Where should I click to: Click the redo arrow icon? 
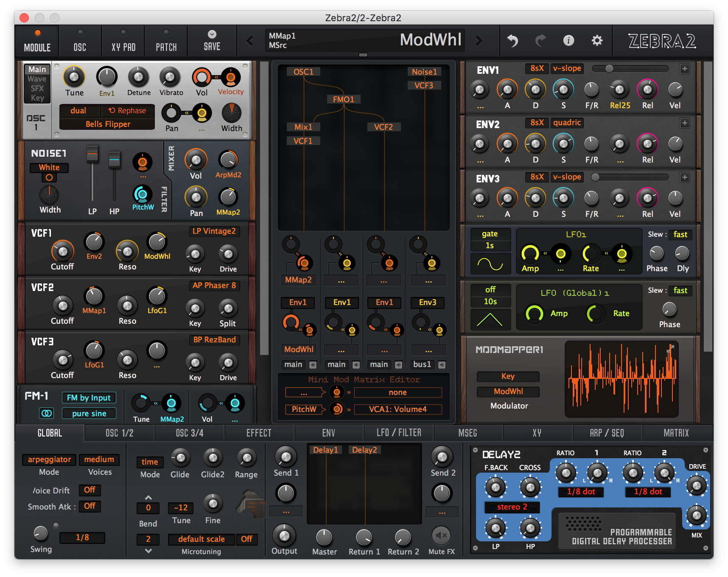tap(540, 41)
